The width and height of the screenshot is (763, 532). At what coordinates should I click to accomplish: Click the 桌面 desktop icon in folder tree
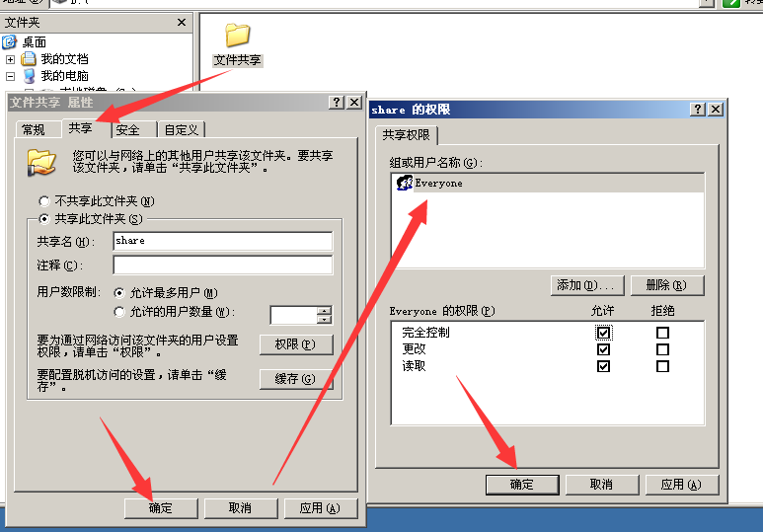pyautogui.click(x=9, y=42)
